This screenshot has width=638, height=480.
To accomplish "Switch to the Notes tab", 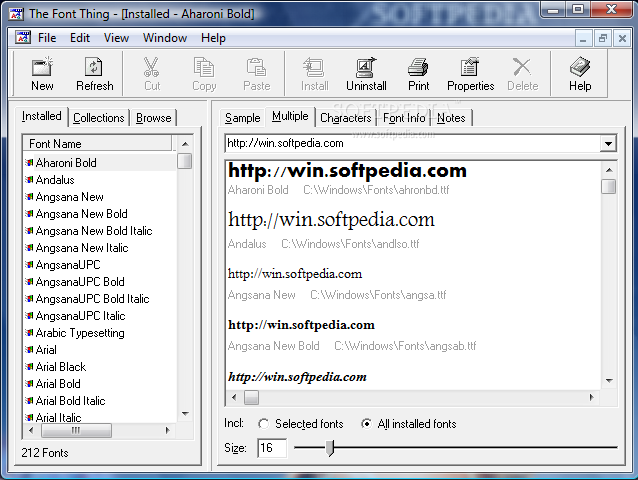I will pyautogui.click(x=451, y=118).
